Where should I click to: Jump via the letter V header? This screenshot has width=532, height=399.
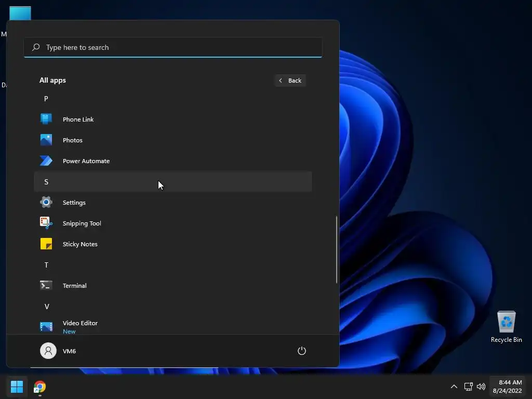tap(47, 307)
